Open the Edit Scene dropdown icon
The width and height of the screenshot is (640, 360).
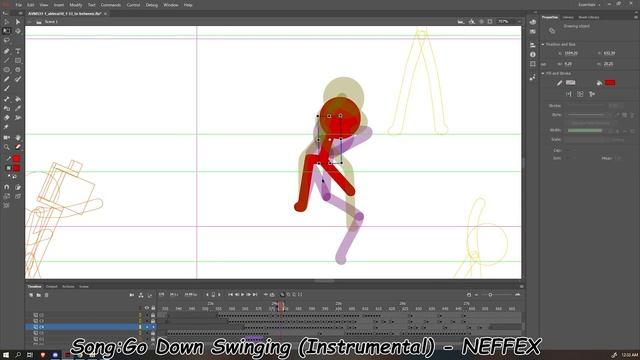(461, 22)
